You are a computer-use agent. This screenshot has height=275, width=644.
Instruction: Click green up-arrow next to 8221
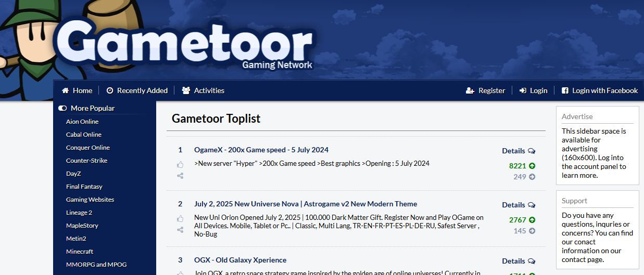click(x=532, y=166)
